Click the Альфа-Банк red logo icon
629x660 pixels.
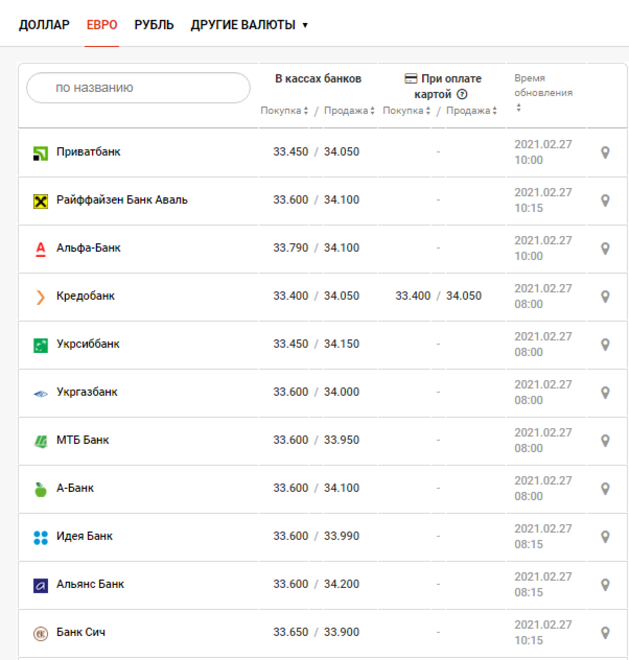point(40,249)
